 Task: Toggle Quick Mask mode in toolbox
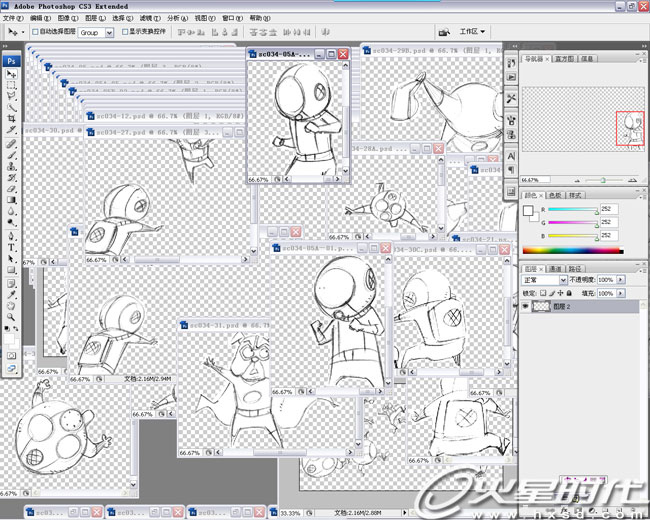(x=11, y=356)
